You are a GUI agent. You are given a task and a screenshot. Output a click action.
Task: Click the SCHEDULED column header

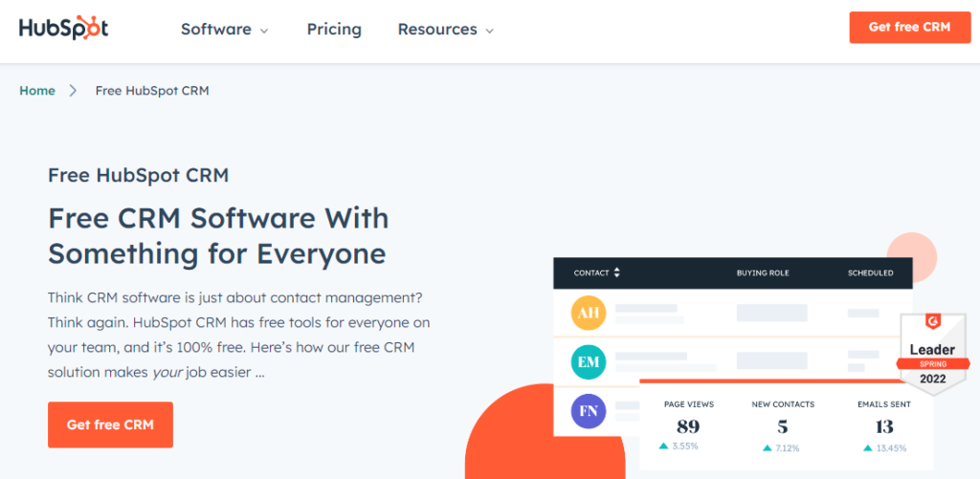point(870,272)
